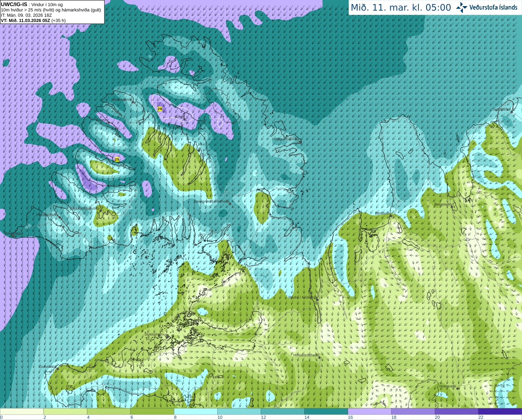Click the Hveravellir station label
This screenshot has width=522, height=420.
click(448, 386)
